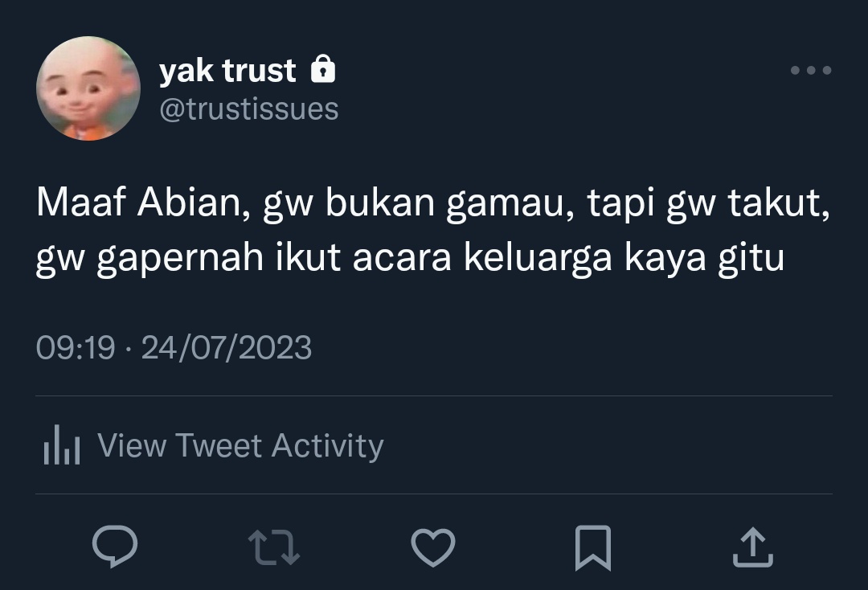
Task: Click the yak trust display name
Action: pos(227,70)
